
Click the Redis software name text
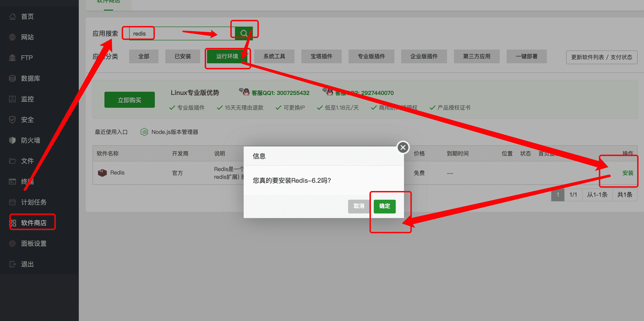click(117, 173)
